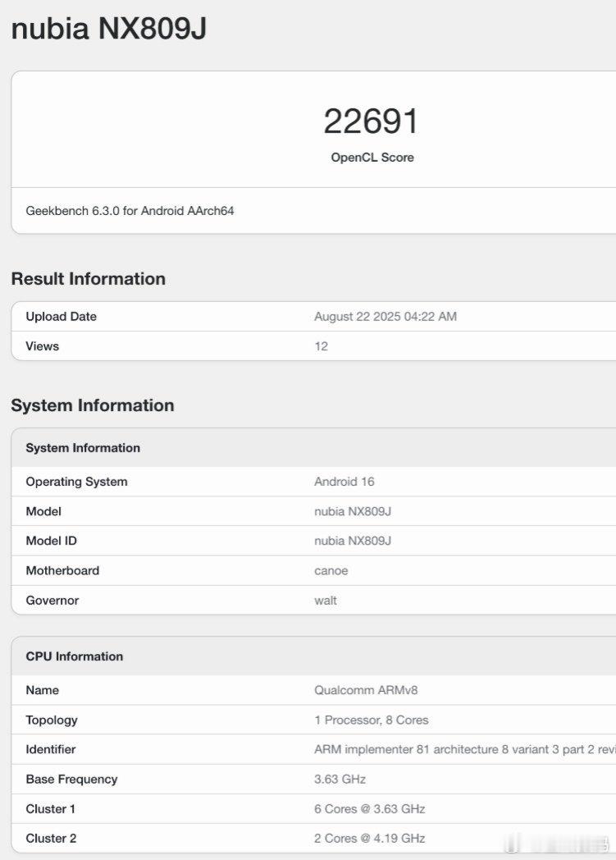
Task: Click the Identifier label
Action: coord(50,749)
